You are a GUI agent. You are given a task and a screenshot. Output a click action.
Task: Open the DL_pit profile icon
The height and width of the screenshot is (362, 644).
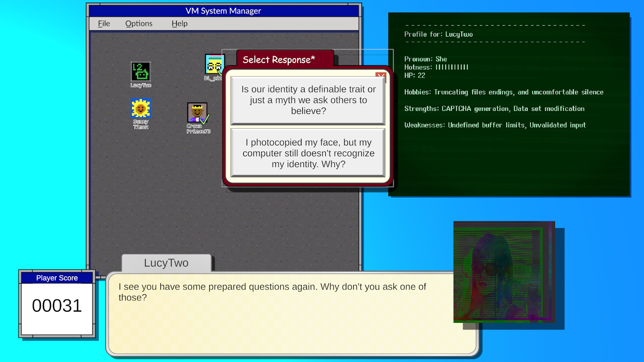point(215,64)
